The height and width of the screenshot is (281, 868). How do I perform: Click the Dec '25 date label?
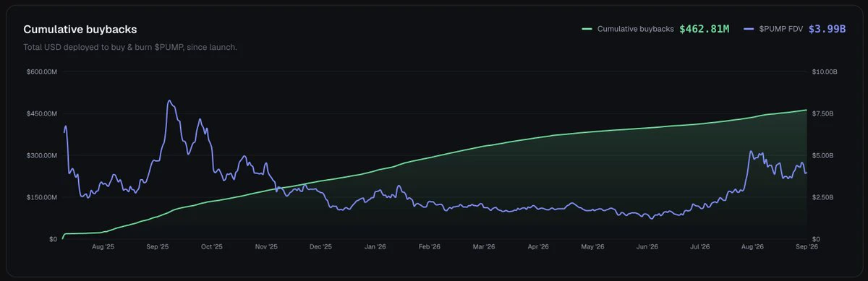[x=320, y=247]
